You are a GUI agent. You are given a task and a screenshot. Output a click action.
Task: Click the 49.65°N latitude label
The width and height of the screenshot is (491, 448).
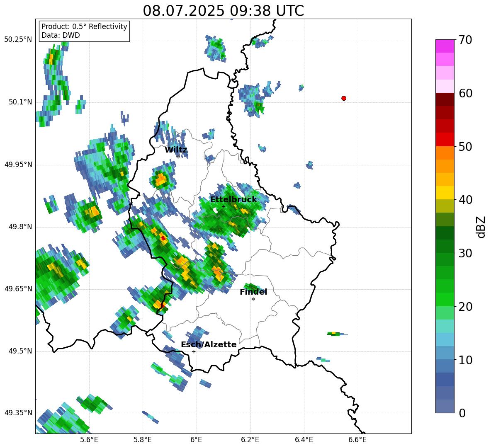coord(18,288)
